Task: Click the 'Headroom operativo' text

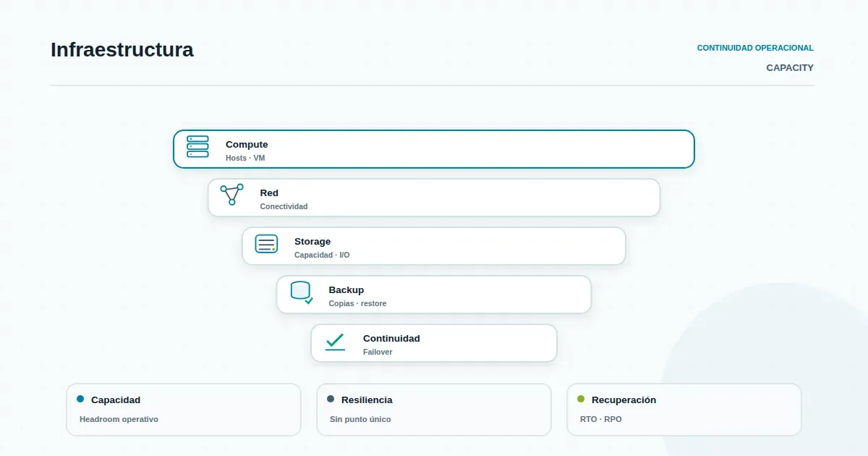Action: tap(119, 419)
